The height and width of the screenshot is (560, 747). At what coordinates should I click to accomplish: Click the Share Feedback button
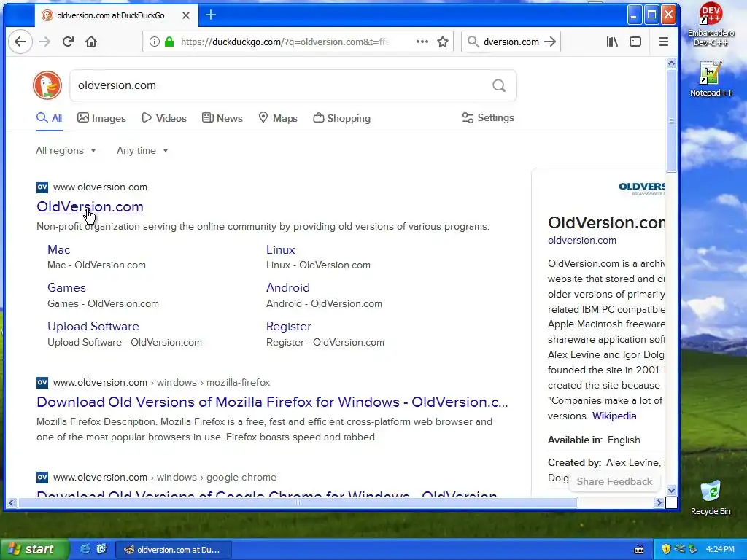tap(614, 481)
